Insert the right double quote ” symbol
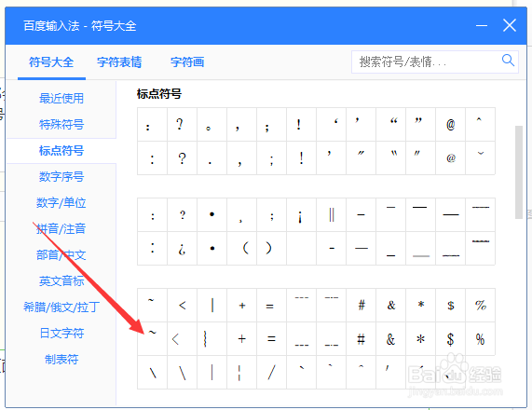532x410 pixels. coord(421,125)
